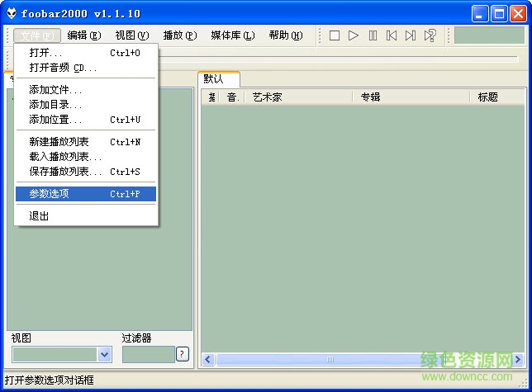Screen dimensions: 532x392
Task: Sort by the 标题 column header
Action: click(497, 97)
